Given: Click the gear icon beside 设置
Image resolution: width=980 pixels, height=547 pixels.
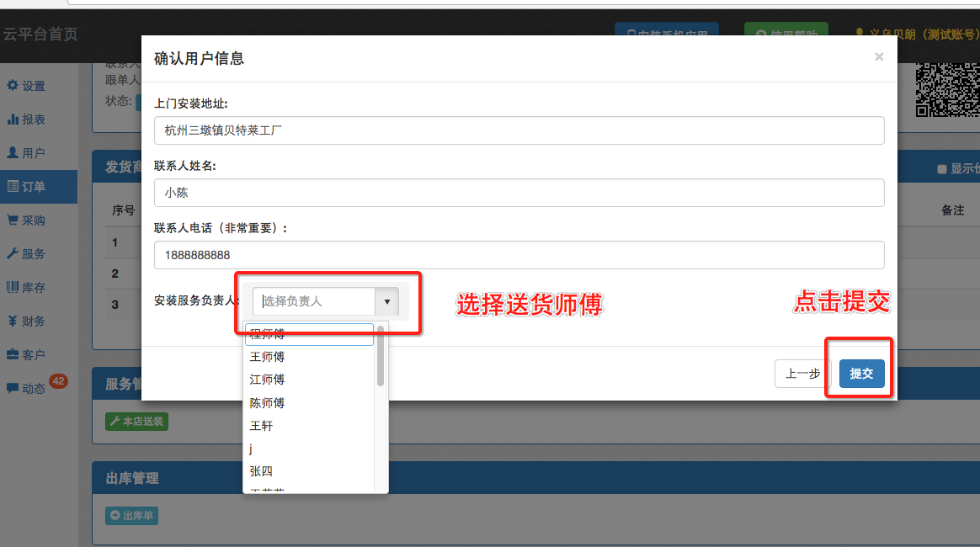Looking at the screenshot, I should coord(13,86).
